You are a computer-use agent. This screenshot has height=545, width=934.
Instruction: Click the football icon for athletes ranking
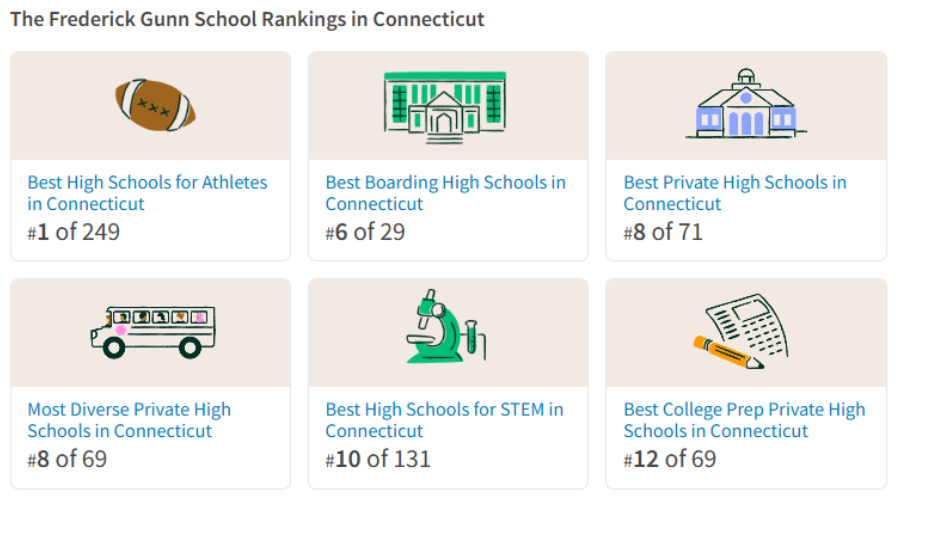pyautogui.click(x=155, y=105)
